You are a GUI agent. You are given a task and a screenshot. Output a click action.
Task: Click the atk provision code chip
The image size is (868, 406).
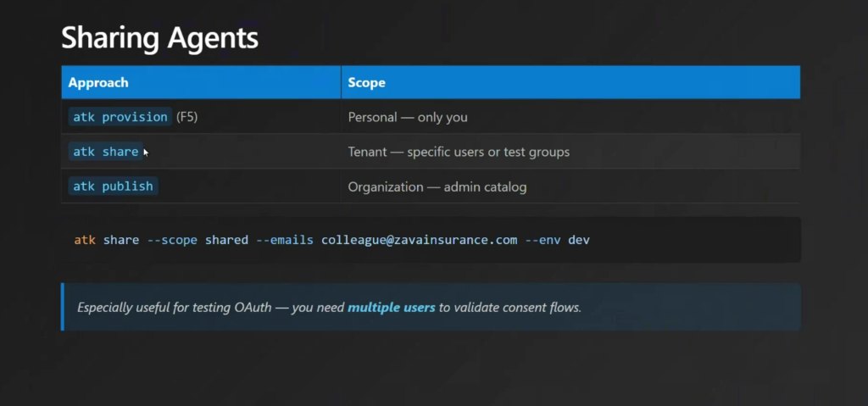coord(120,117)
